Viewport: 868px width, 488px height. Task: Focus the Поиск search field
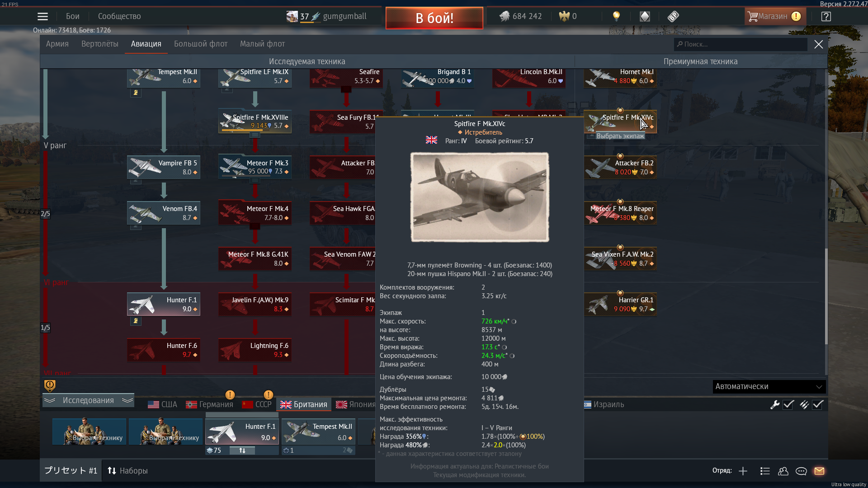741,44
